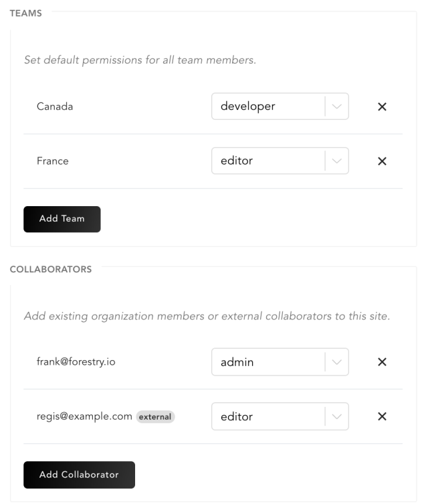Remove collaborator regis@example.com
428x504 pixels.
pyautogui.click(x=382, y=416)
